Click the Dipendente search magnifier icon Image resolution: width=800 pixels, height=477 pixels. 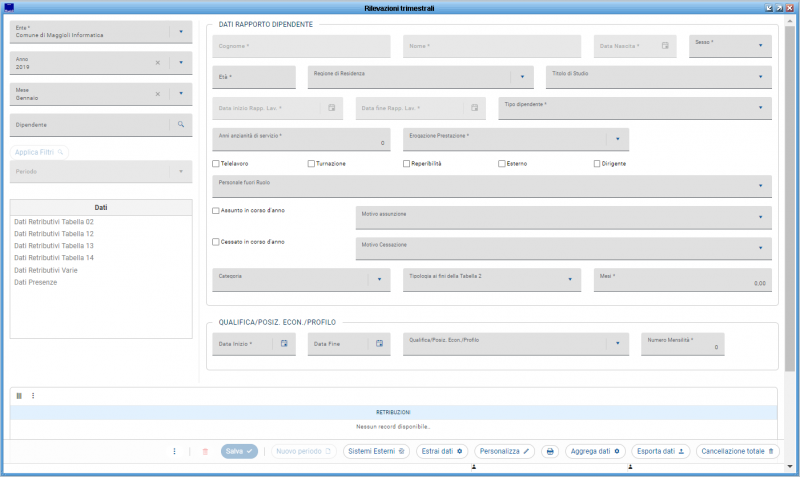click(x=181, y=125)
